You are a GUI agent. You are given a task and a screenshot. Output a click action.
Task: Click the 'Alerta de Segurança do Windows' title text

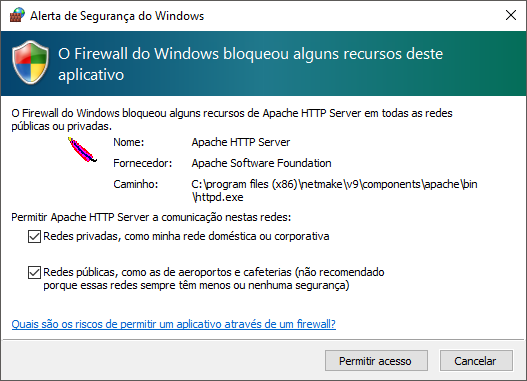coord(117,16)
